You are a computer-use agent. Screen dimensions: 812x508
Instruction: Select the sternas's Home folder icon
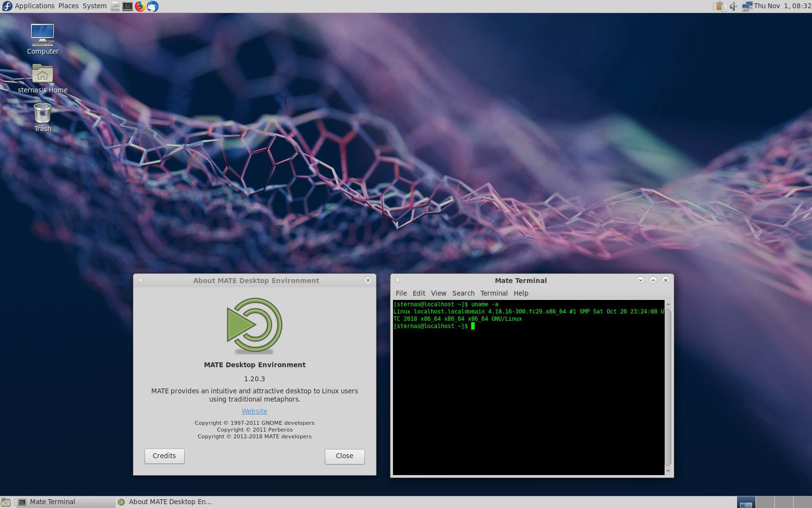tap(43, 78)
